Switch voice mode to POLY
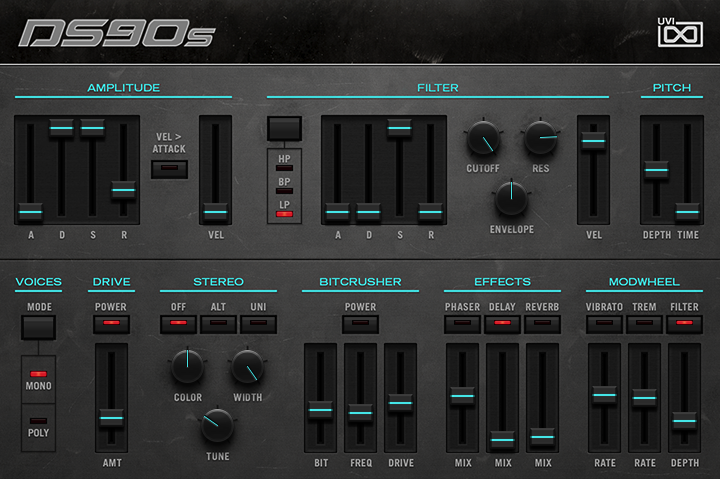This screenshot has height=479, width=720. click(39, 421)
